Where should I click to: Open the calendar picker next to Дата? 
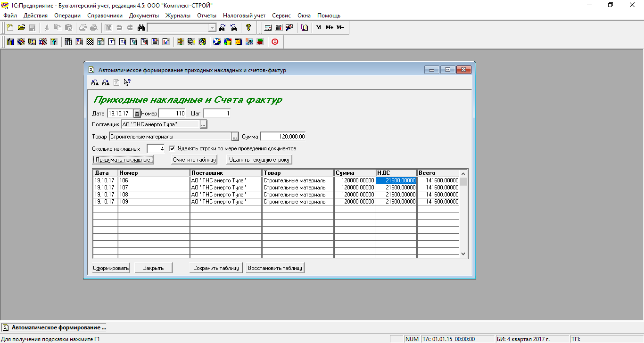(137, 114)
